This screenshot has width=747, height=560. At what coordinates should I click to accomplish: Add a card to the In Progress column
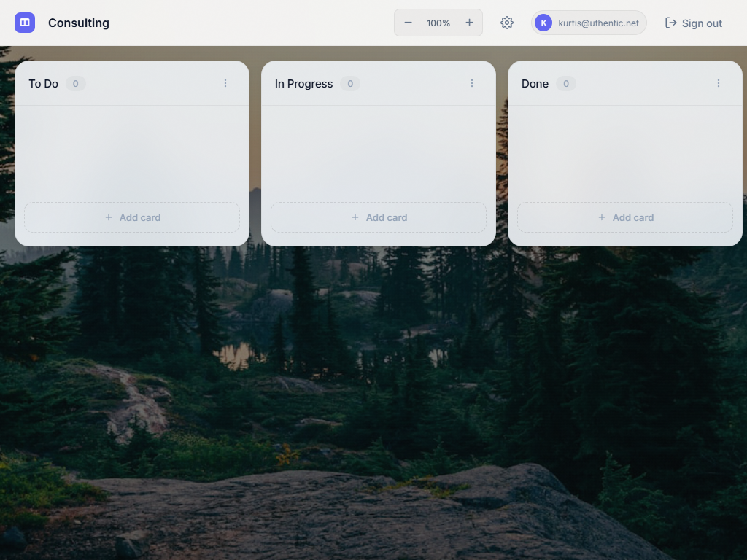(x=379, y=217)
